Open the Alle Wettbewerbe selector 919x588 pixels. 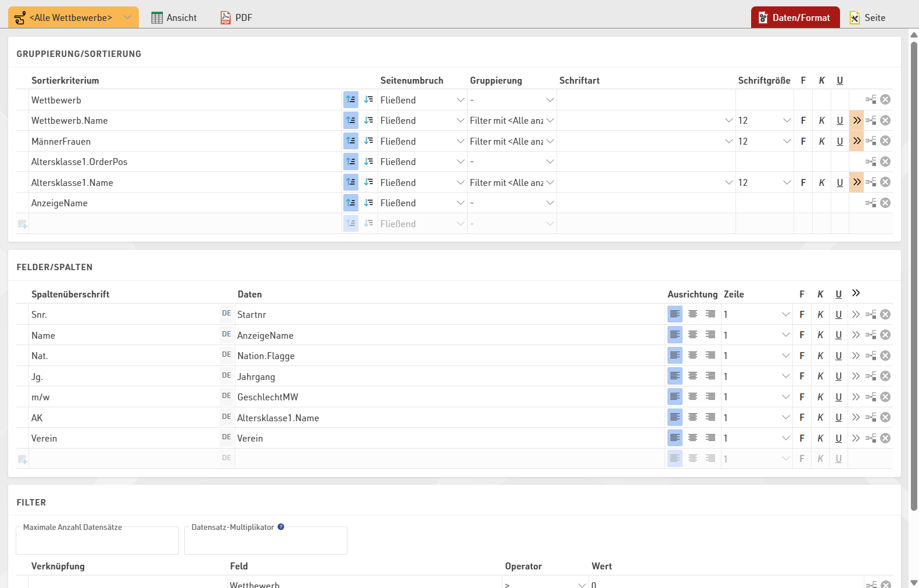[73, 17]
